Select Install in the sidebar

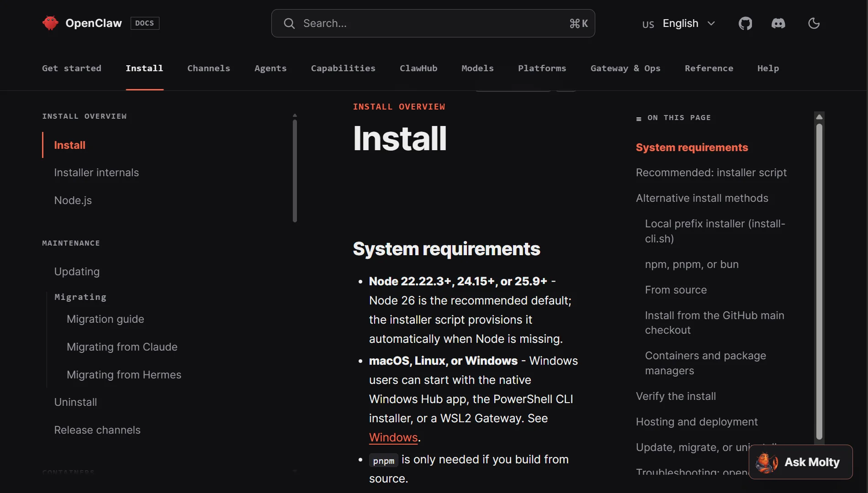point(69,145)
